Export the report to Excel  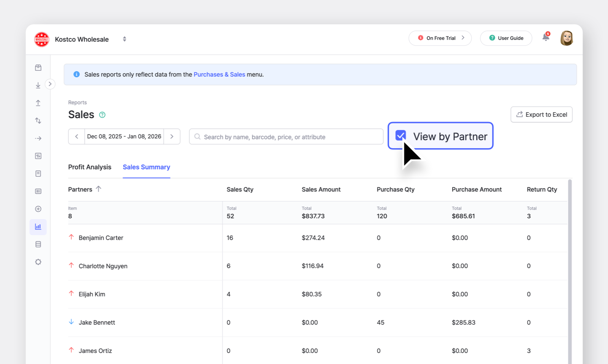[x=541, y=114]
